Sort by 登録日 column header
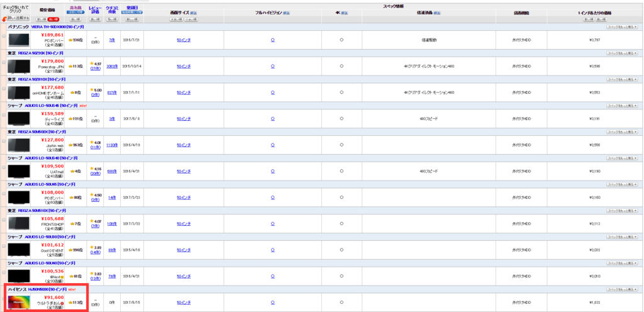 pos(132,8)
